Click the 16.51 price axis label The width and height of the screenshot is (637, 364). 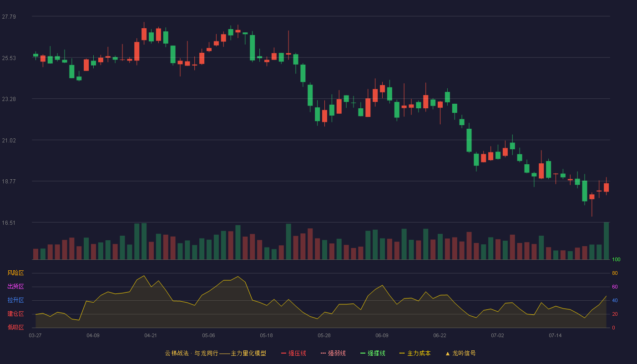(x=9, y=223)
